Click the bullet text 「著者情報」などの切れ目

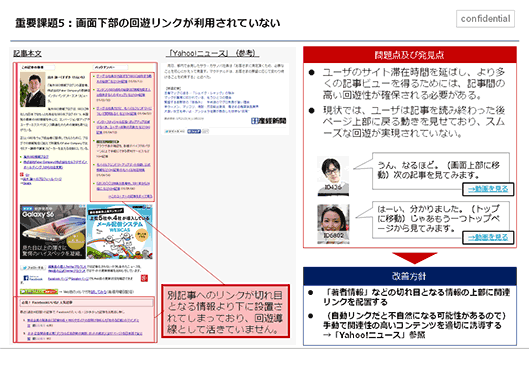(416, 297)
